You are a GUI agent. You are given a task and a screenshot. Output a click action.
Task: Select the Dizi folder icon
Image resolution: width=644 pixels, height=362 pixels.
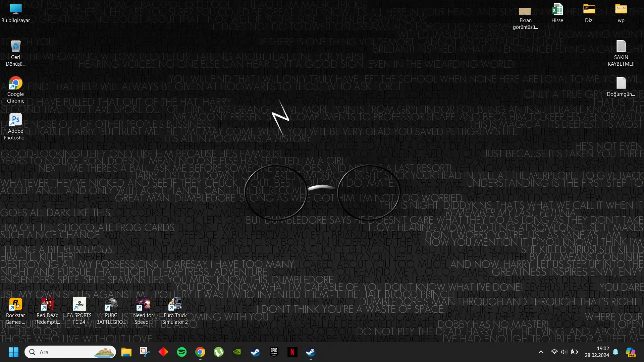point(589,13)
